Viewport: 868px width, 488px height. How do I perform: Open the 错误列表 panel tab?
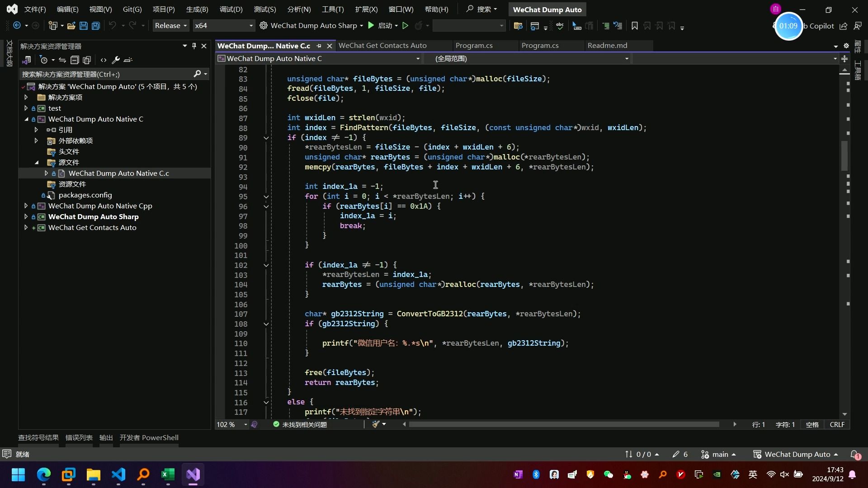click(x=79, y=438)
